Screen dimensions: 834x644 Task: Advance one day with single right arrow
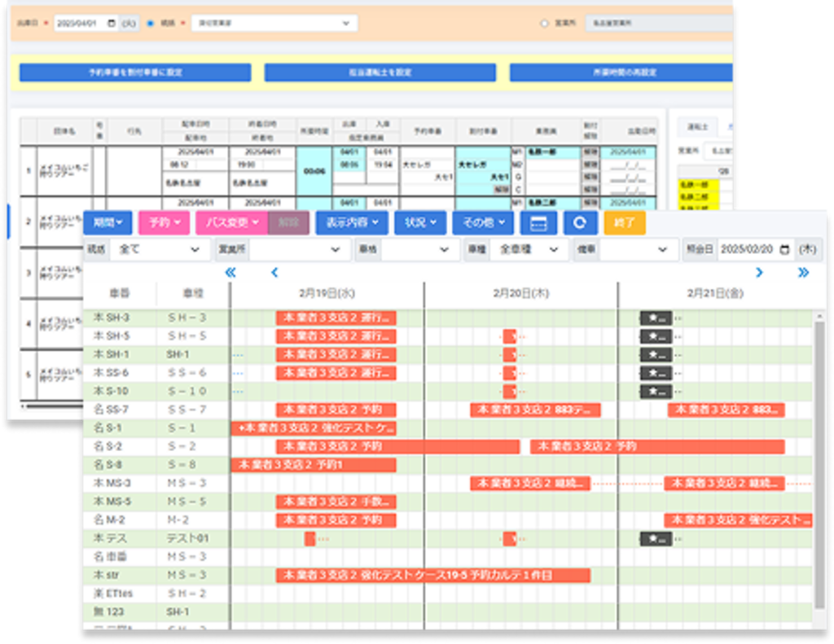click(759, 273)
